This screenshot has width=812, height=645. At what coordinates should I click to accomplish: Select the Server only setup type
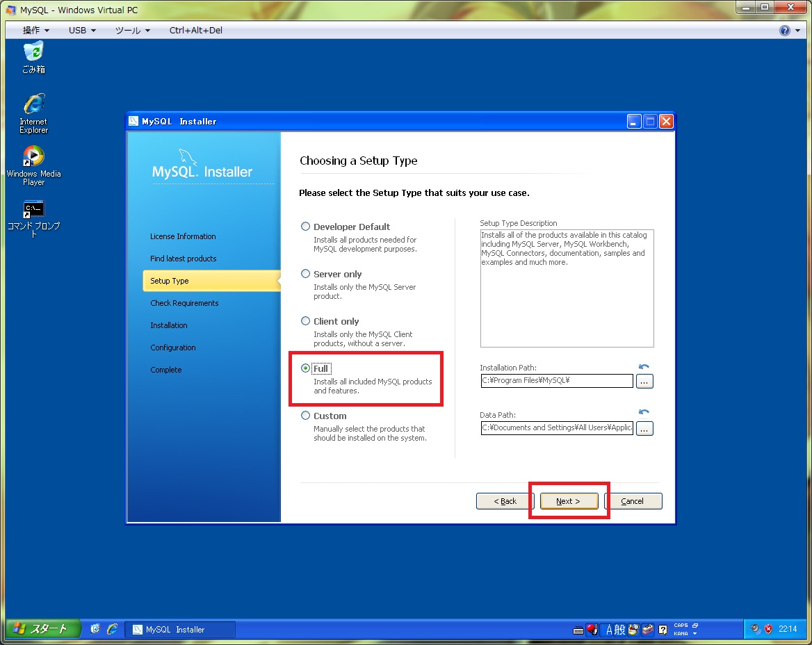(x=305, y=274)
